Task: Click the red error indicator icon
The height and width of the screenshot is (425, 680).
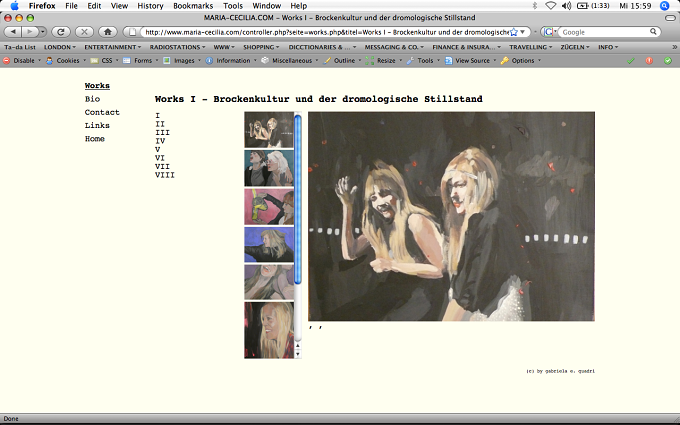Action: click(x=649, y=61)
